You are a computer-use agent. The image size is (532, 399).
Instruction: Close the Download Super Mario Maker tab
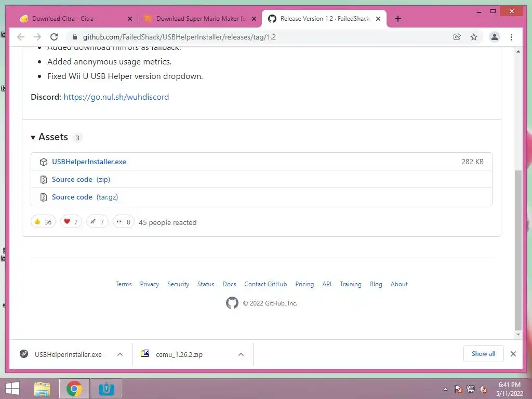pos(254,19)
